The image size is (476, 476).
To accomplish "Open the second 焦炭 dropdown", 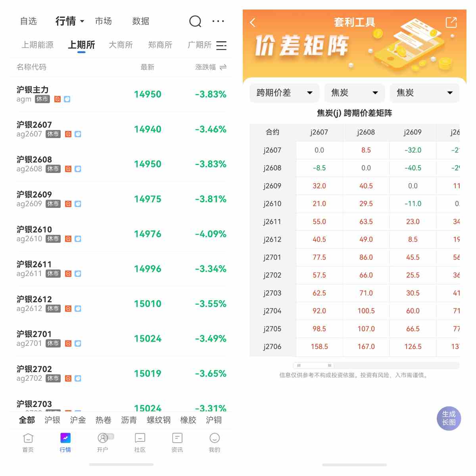I will coord(424,93).
